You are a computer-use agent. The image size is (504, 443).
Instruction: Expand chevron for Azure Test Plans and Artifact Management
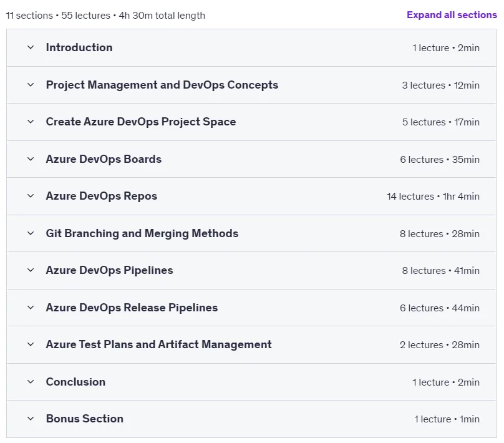31,344
